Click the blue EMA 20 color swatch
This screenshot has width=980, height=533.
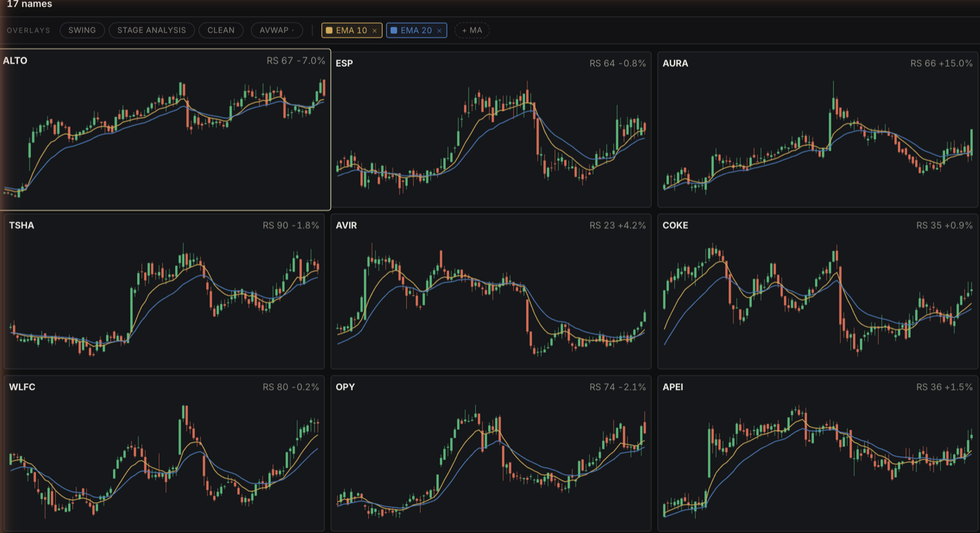click(x=394, y=30)
